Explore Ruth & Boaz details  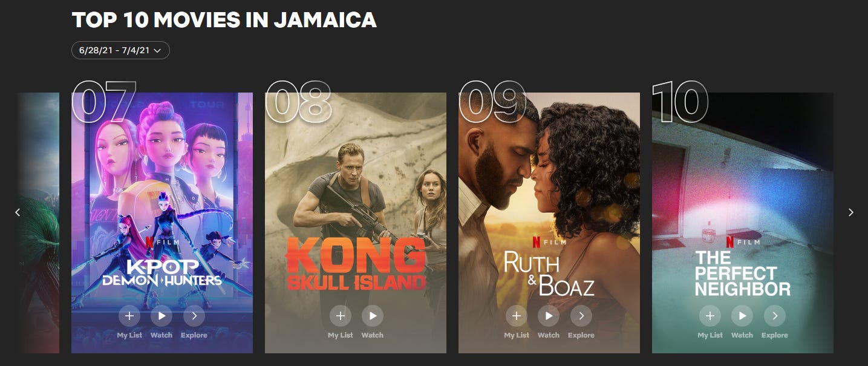tap(581, 316)
